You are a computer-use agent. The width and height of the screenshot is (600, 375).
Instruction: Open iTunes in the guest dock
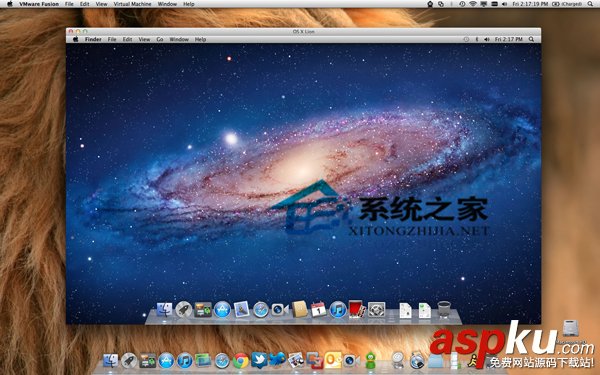338,310
